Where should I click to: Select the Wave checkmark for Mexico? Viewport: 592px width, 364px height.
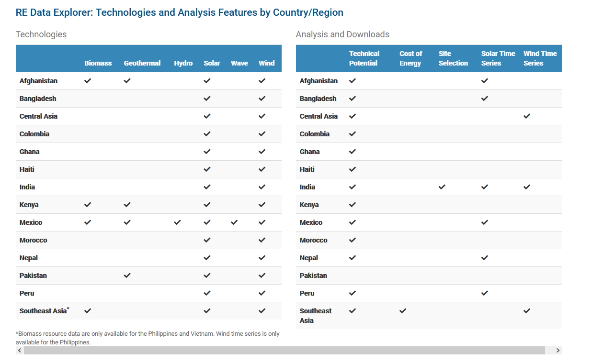234,222
